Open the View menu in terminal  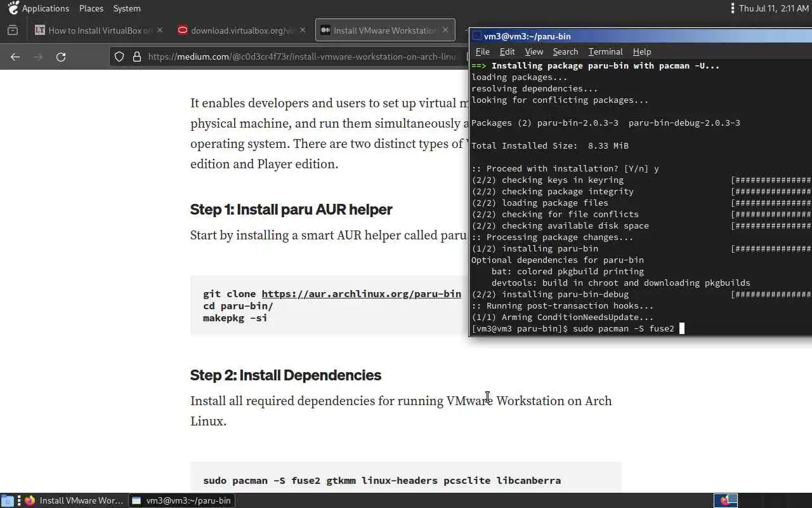[534, 51]
